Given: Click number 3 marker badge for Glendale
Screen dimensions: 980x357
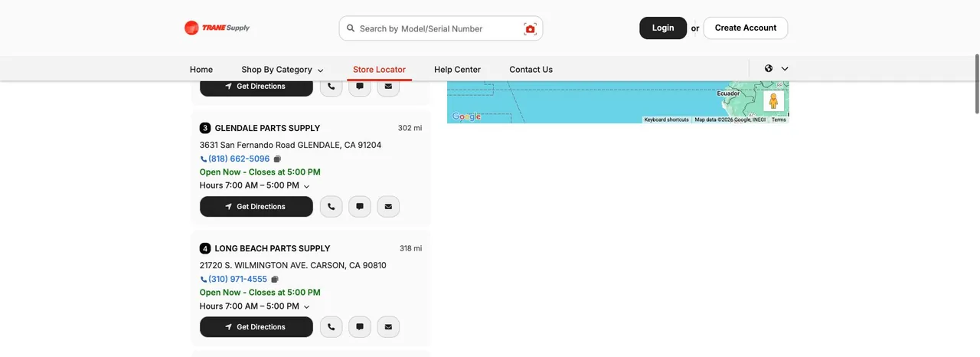Looking at the screenshot, I should (x=205, y=128).
